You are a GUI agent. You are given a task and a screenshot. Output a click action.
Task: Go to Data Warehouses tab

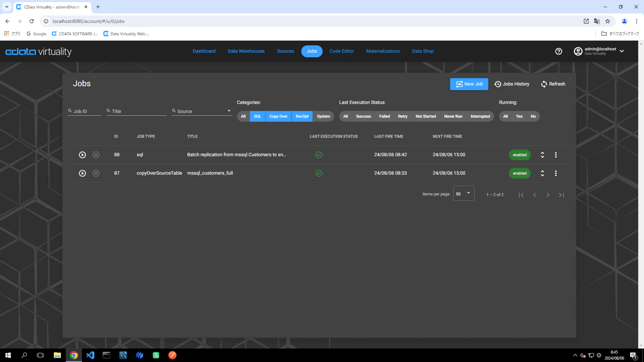click(x=246, y=51)
